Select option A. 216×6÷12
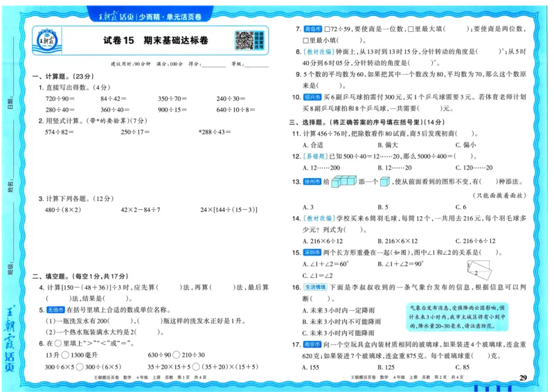 (323, 241)
